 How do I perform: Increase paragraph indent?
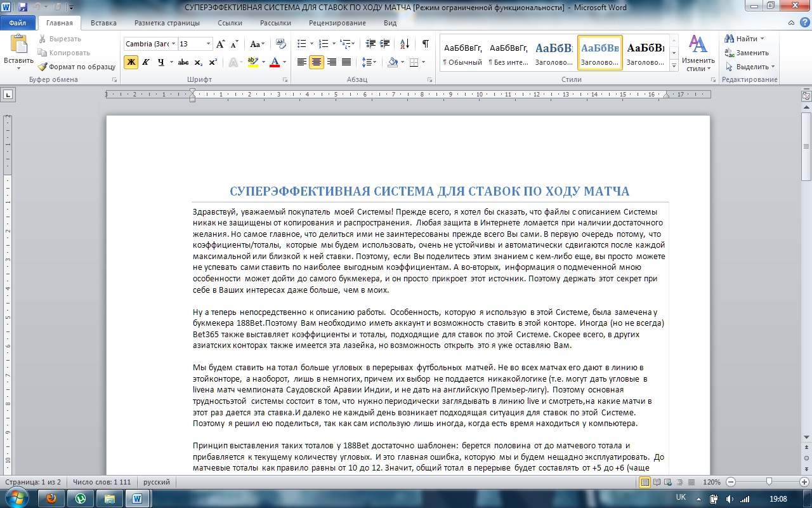(384, 44)
